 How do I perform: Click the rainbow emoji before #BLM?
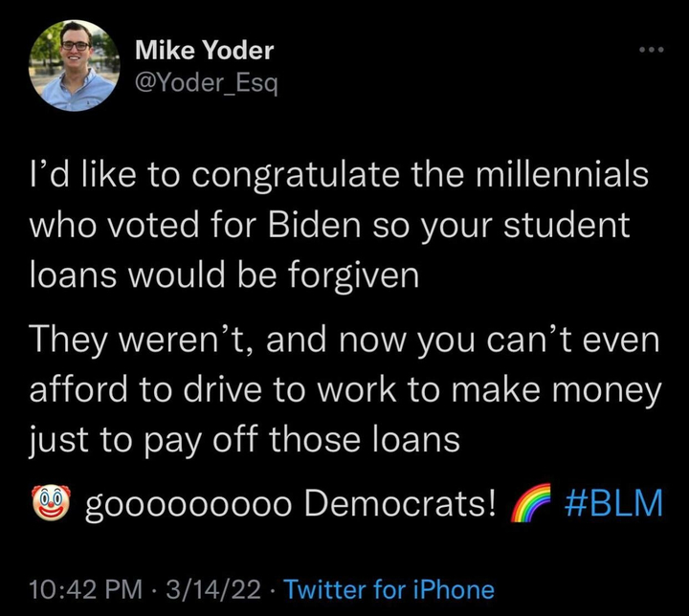click(x=531, y=504)
